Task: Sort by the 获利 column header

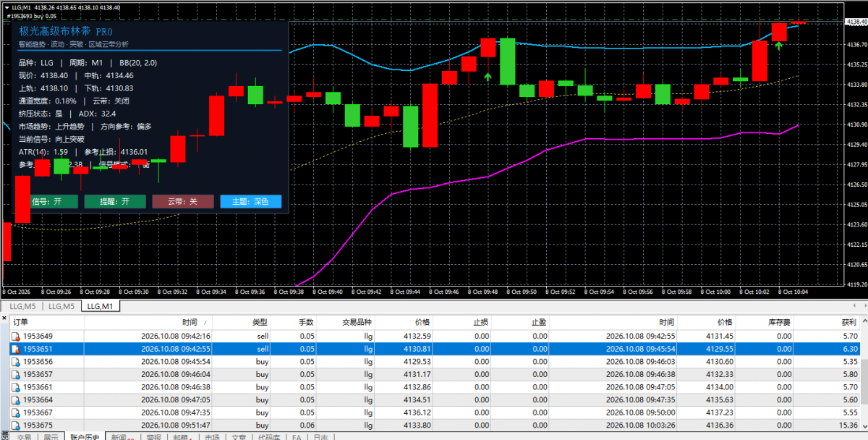Action: pos(828,322)
